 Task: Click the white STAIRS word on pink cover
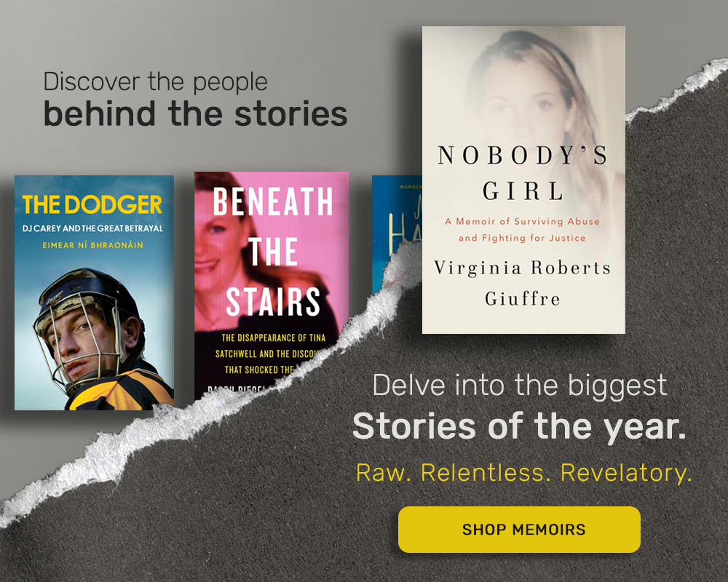coord(273,302)
